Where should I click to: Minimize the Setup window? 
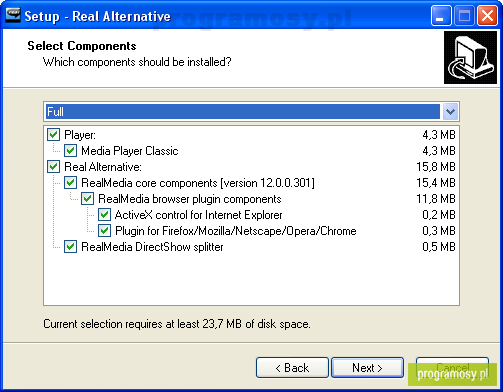tap(441, 15)
